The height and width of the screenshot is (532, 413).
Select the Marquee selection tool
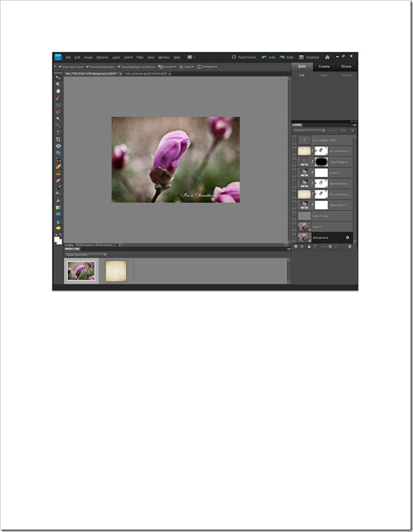click(58, 105)
